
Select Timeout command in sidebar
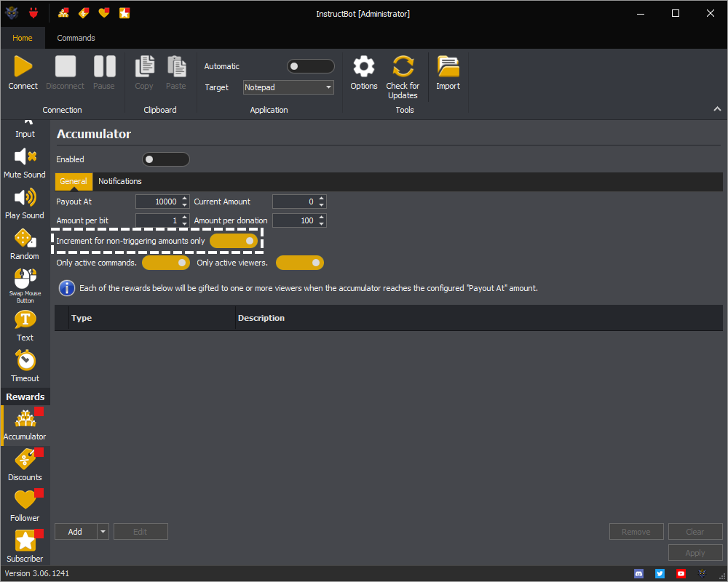tap(25, 367)
